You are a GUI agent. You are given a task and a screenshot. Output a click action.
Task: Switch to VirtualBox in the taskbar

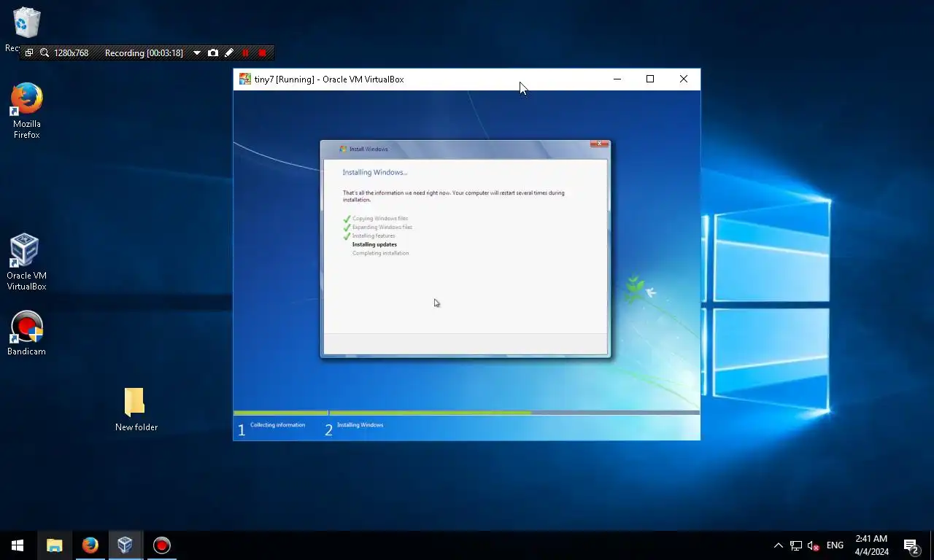click(125, 545)
